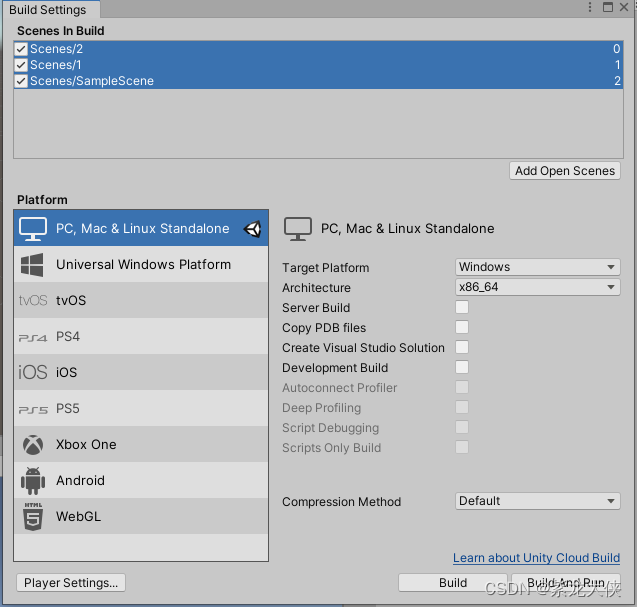Click the Unity logo on the selected platform row

pyautogui.click(x=252, y=229)
